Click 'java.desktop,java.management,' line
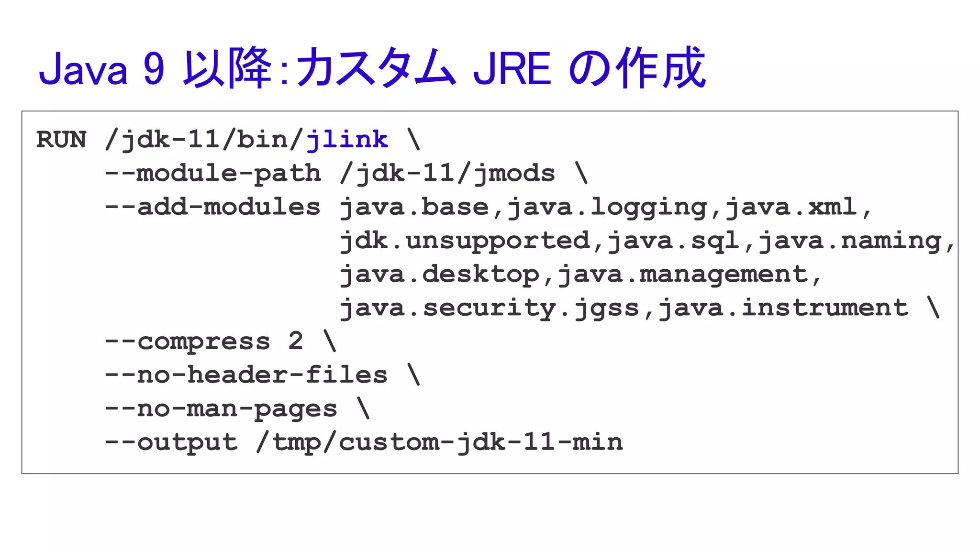Image resolution: width=980 pixels, height=551 pixels. tap(581, 275)
